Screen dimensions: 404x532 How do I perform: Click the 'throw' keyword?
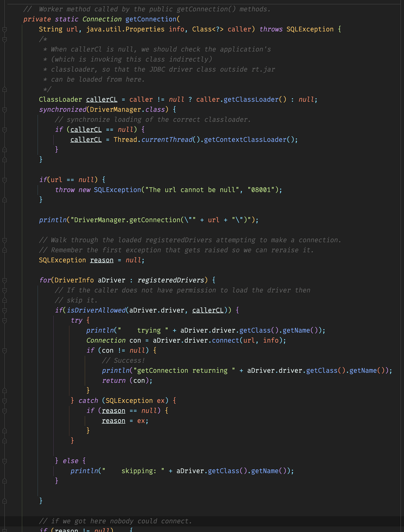coord(65,190)
